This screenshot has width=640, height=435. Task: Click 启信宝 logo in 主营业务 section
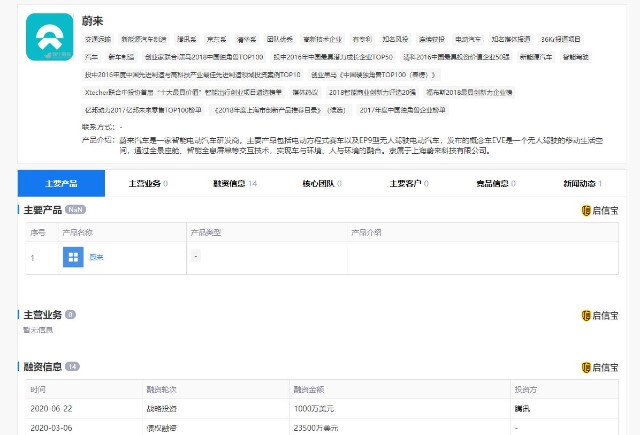(600, 315)
